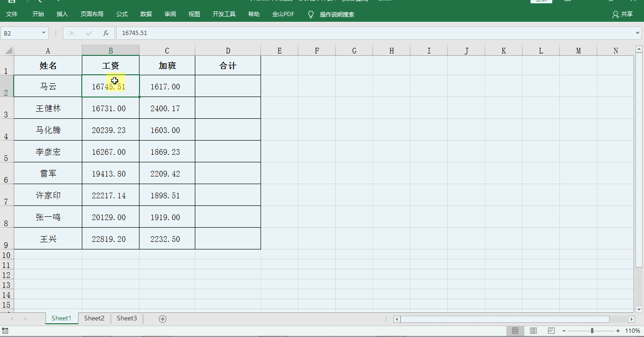Select column B header
Image resolution: width=644 pixels, height=337 pixels.
[111, 51]
